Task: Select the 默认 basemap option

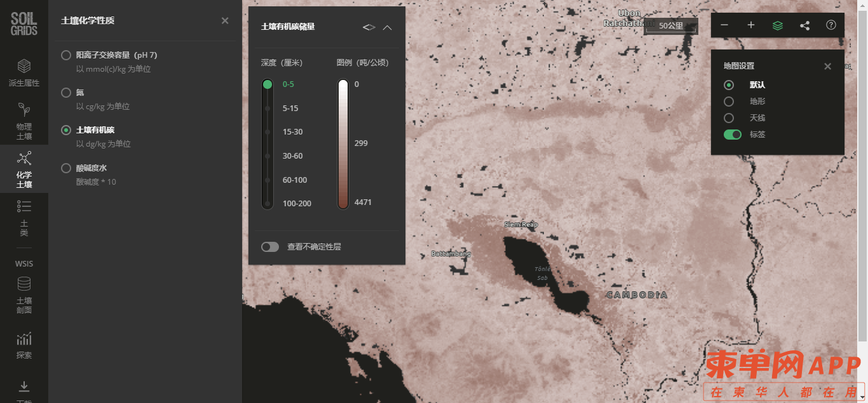Action: click(x=729, y=85)
